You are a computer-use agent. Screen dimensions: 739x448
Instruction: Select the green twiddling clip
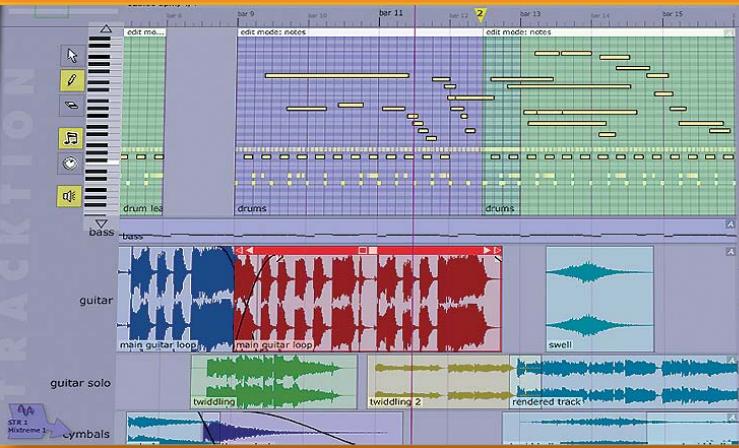tap(274, 382)
